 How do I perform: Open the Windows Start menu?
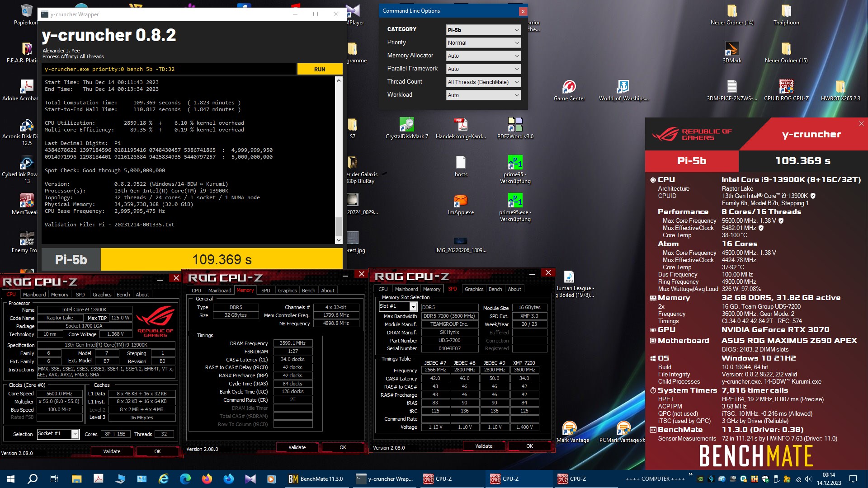(11, 479)
